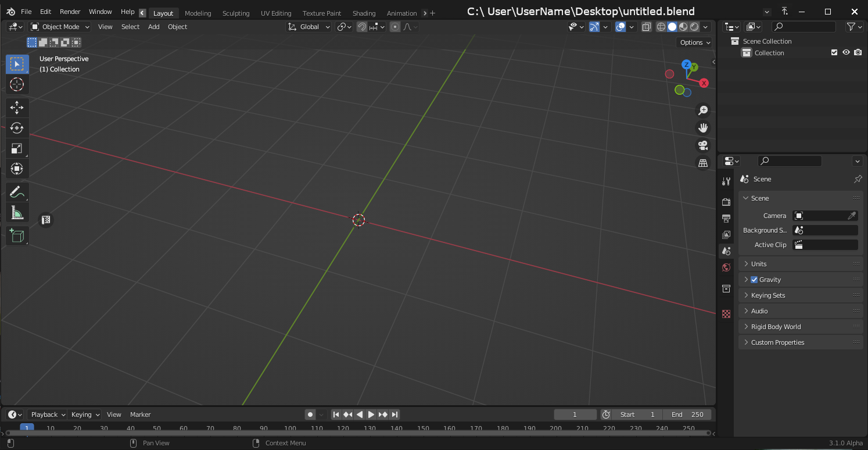Open the Playback dropdown in timeline
Viewport: 868px width, 450px height.
pos(48,415)
